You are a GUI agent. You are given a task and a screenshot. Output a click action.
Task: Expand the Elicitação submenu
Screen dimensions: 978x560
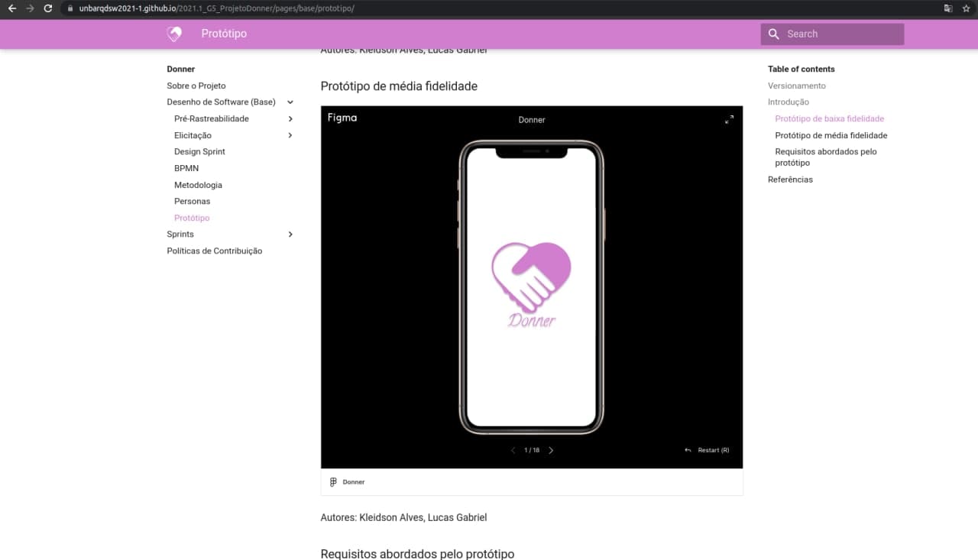pyautogui.click(x=290, y=135)
